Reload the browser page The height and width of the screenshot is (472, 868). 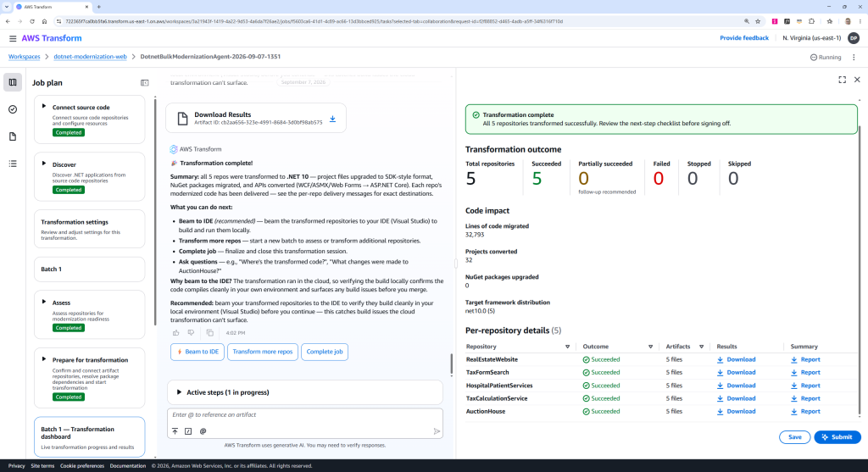[32, 21]
